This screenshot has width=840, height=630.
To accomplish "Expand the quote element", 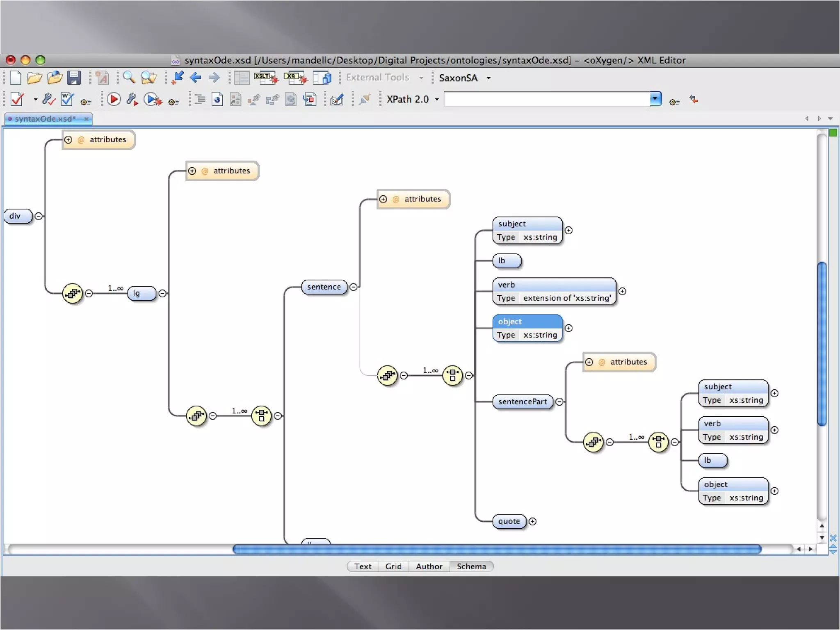I will 532,521.
